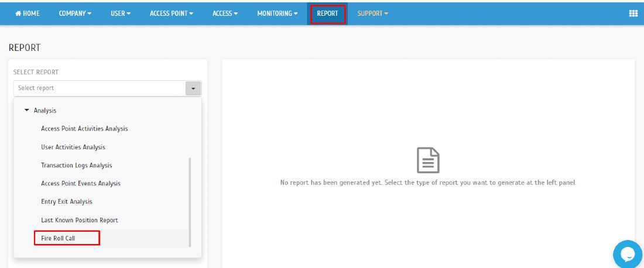Open the Company menu
Screen dimensions: 644x268
tap(75, 13)
